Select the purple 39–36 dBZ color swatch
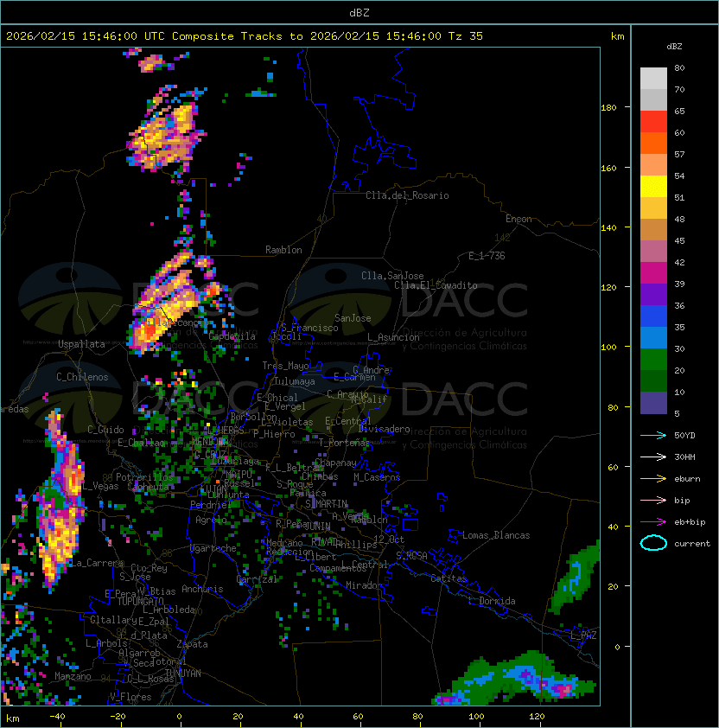 point(653,294)
